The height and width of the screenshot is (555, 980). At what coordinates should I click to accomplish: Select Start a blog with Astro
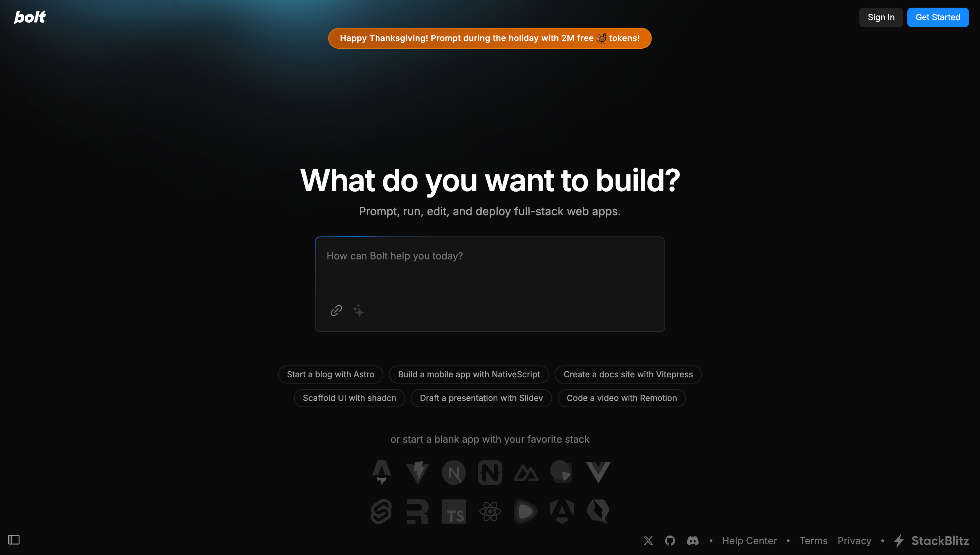coord(330,375)
